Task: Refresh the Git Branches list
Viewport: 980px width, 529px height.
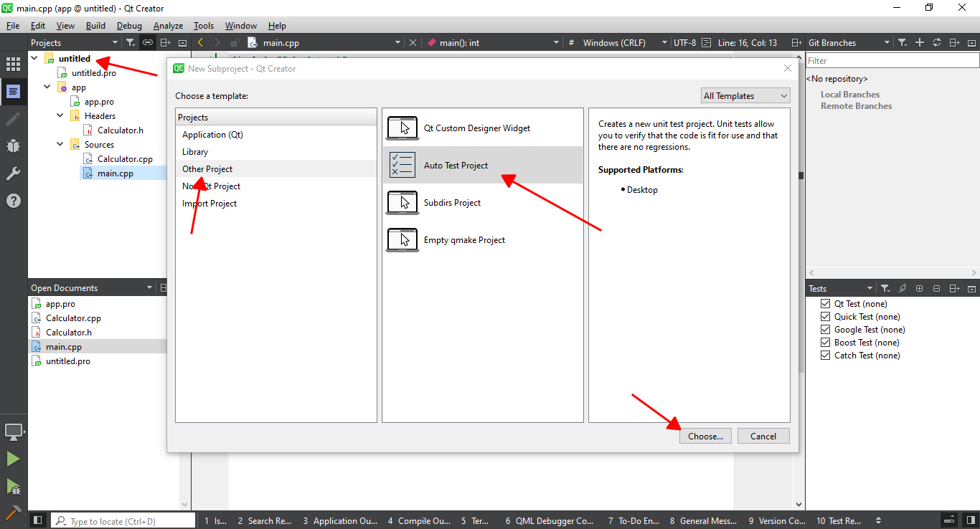Action: click(936, 43)
